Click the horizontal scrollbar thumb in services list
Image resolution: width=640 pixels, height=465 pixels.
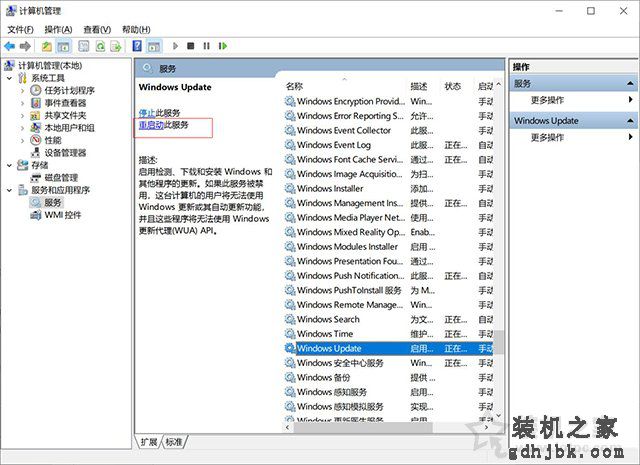point(363,427)
